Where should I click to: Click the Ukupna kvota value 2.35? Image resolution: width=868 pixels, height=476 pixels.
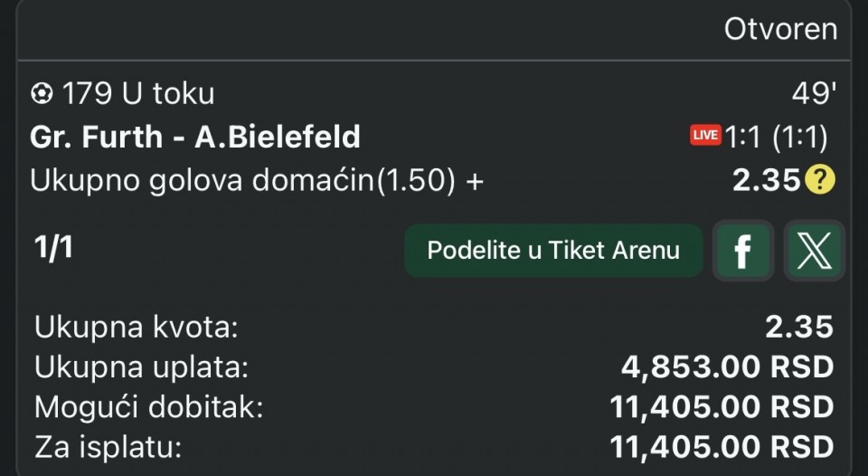pyautogui.click(x=799, y=328)
